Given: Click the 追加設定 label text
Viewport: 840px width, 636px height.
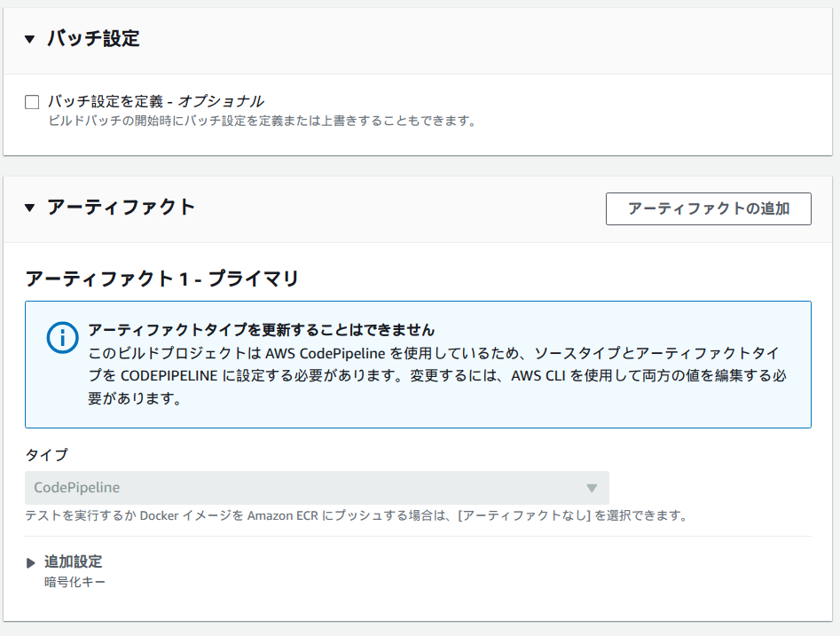Looking at the screenshot, I should coord(74,561).
